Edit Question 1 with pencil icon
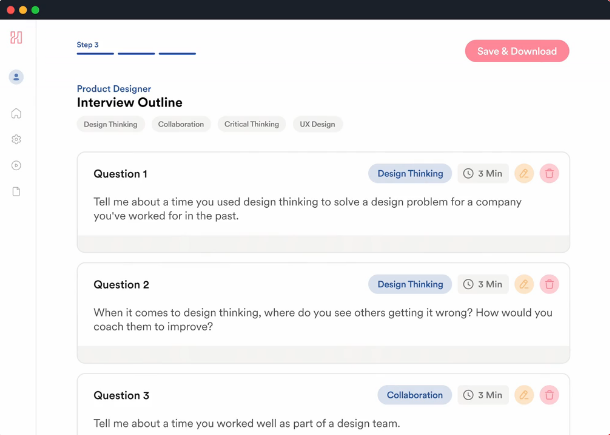This screenshot has width=610, height=435. click(x=524, y=173)
